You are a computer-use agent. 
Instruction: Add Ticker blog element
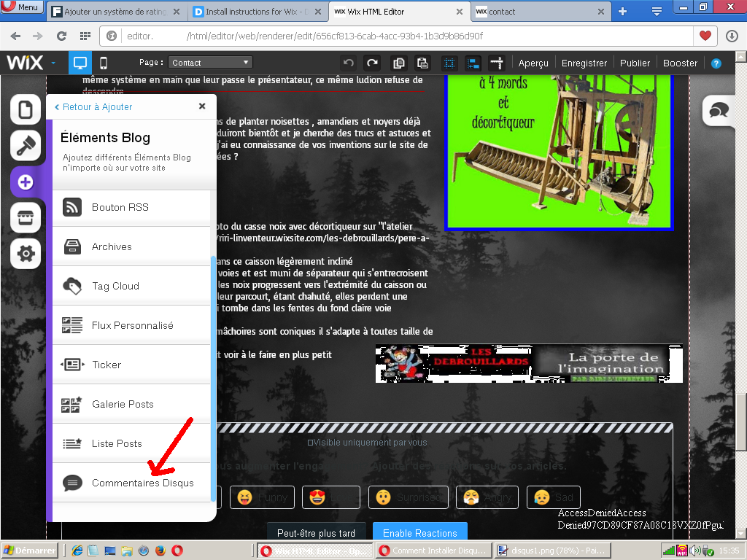pyautogui.click(x=131, y=365)
